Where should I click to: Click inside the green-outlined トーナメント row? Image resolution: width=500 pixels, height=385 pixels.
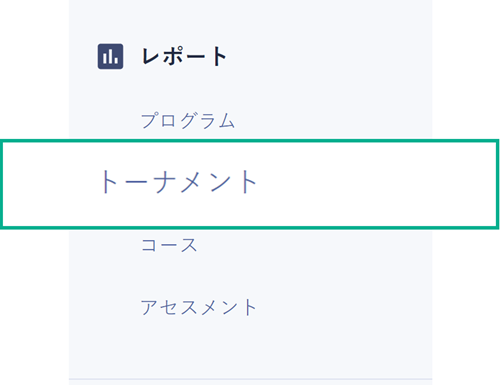click(250, 184)
